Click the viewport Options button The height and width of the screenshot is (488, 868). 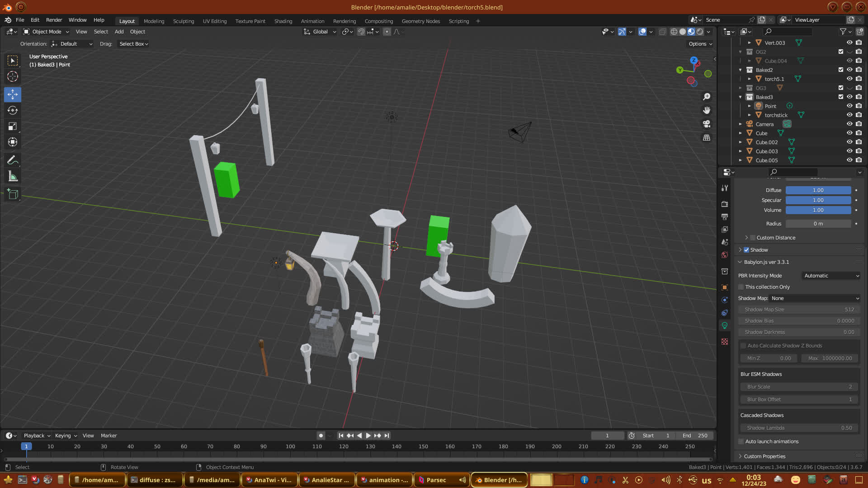click(x=700, y=44)
